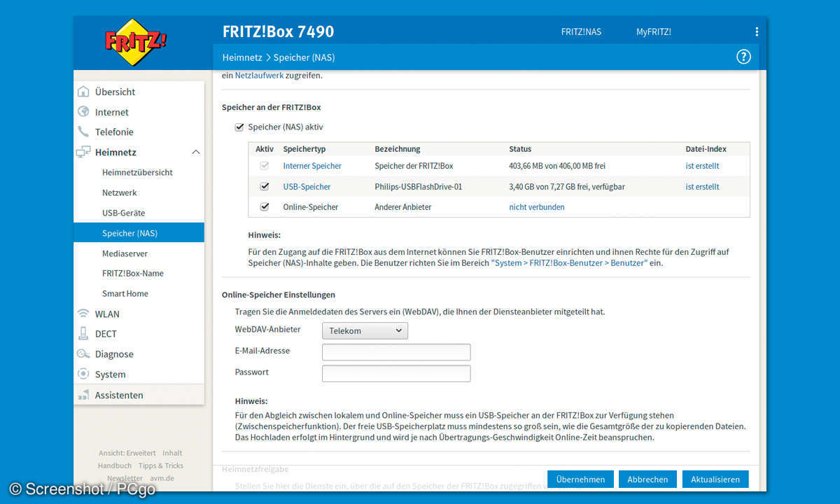This screenshot has width=840, height=504.
Task: Click the nicht verbunden status link
Action: coord(536,207)
